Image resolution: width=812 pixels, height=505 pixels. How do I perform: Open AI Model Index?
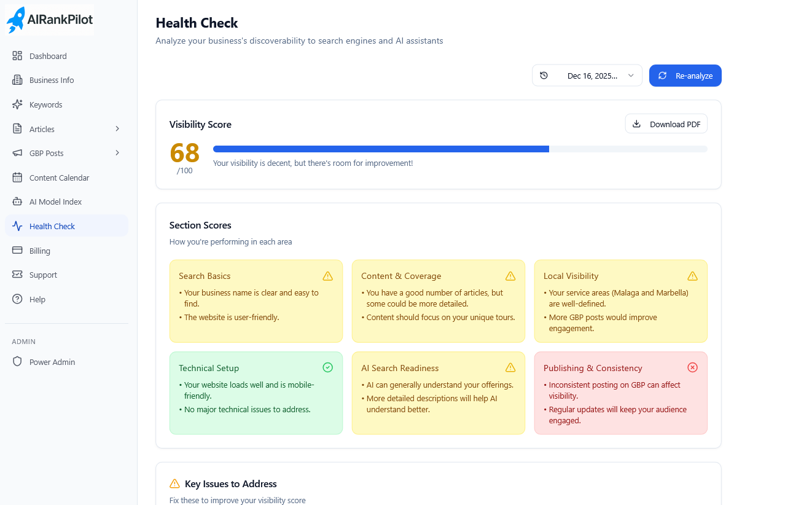pos(66,202)
